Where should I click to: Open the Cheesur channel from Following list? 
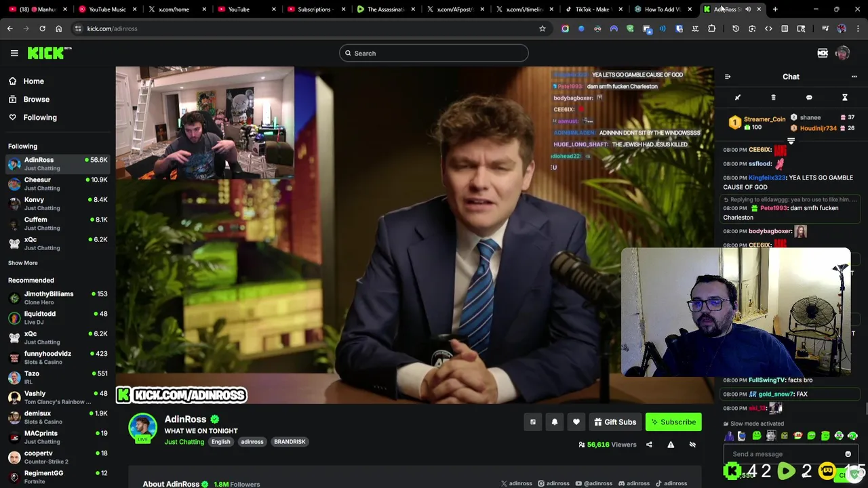[x=58, y=184]
